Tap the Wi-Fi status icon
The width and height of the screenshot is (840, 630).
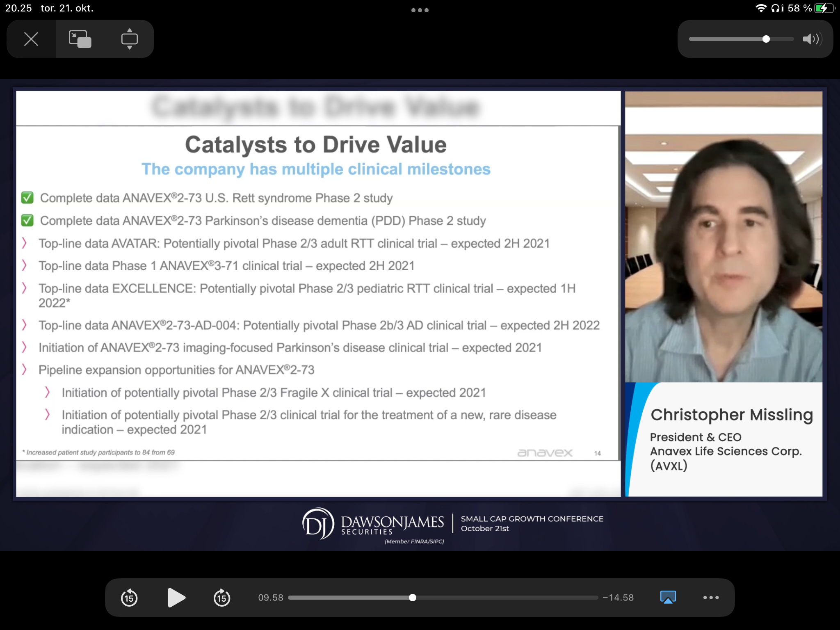[761, 8]
